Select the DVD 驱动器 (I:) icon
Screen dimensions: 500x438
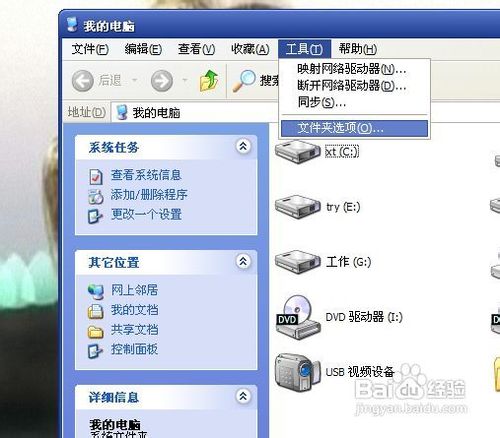(x=297, y=317)
